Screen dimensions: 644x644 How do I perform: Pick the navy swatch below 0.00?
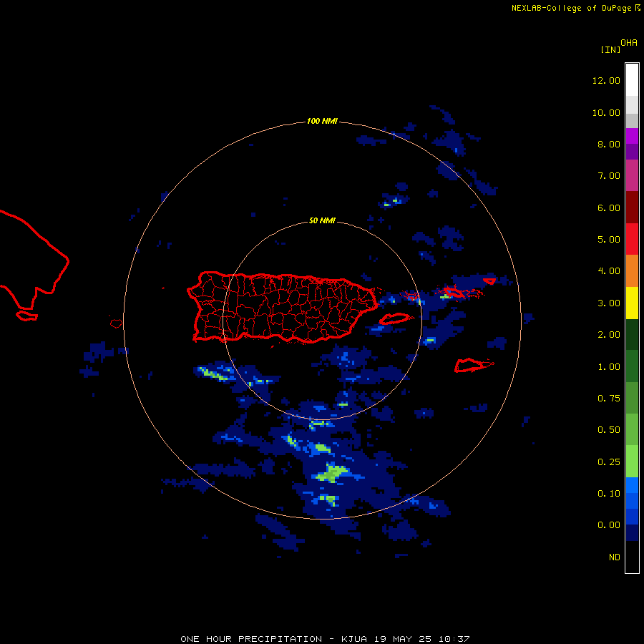[x=632, y=532]
